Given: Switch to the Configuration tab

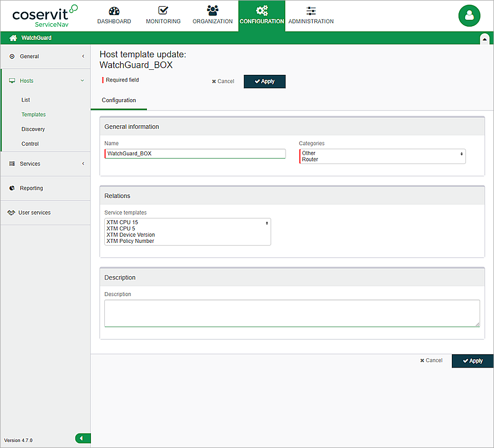Looking at the screenshot, I should pos(118,100).
